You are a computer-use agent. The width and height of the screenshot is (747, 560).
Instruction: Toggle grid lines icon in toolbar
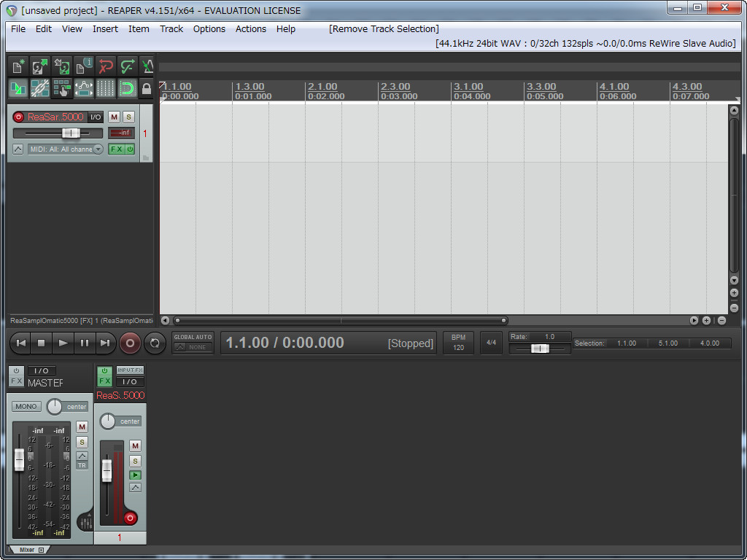pyautogui.click(x=106, y=88)
